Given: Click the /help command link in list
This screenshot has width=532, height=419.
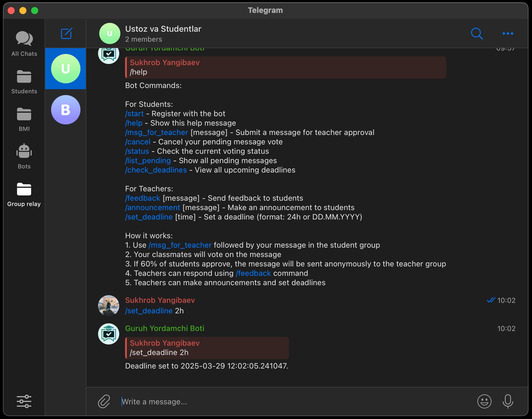Looking at the screenshot, I should [134, 123].
